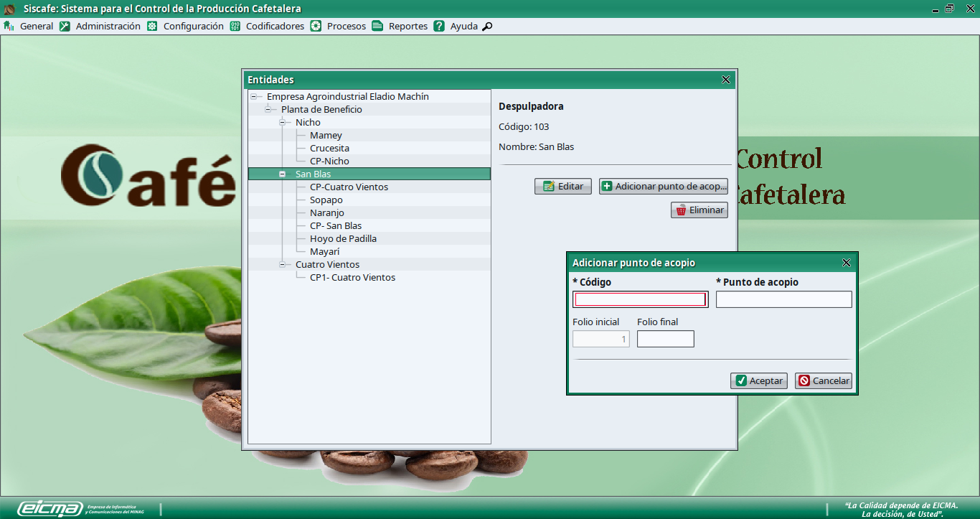The image size is (980, 519).
Task: Click the Codificadores binary icon
Action: coord(235,26)
